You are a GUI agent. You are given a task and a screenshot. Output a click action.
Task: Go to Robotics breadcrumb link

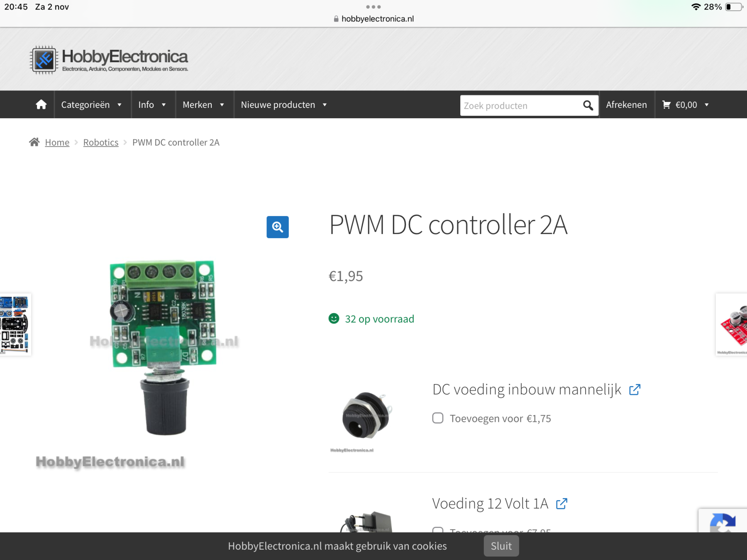tap(101, 142)
